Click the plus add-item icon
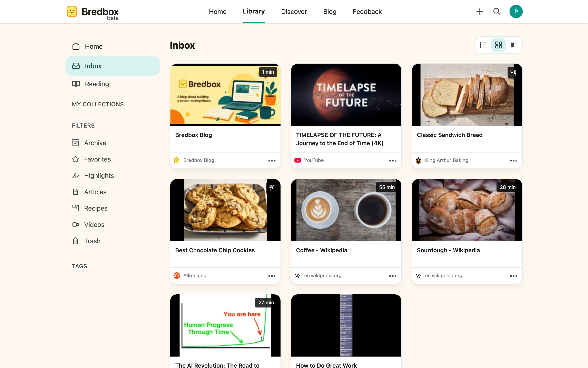The image size is (588, 368). [480, 11]
